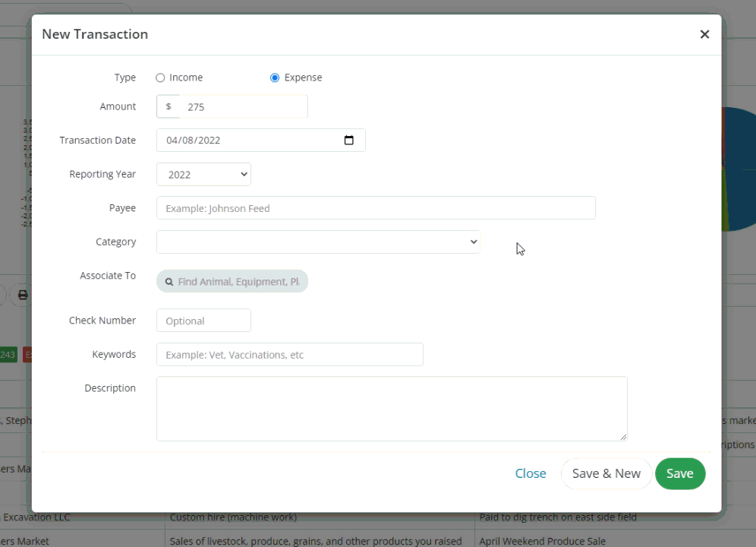Open the Reporting Year dropdown
The width and height of the screenshot is (756, 547).
[x=203, y=174]
